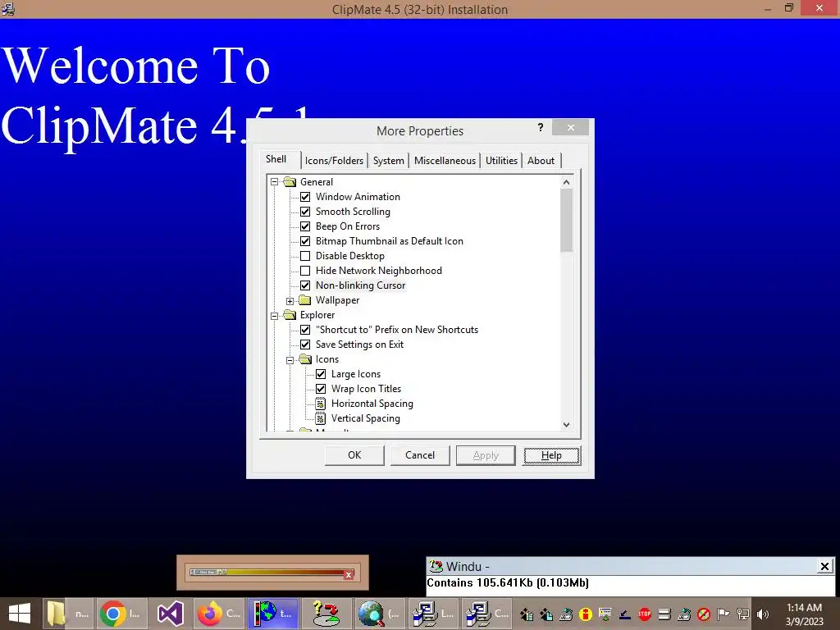This screenshot has width=840, height=630.
Task: Uncheck Save Settings on Exit
Action: tap(305, 345)
